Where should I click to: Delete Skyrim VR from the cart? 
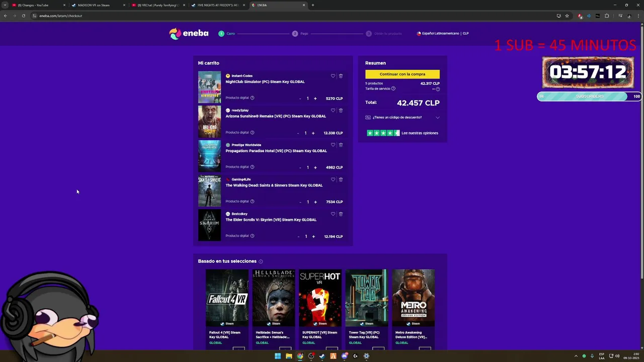pos(341,214)
